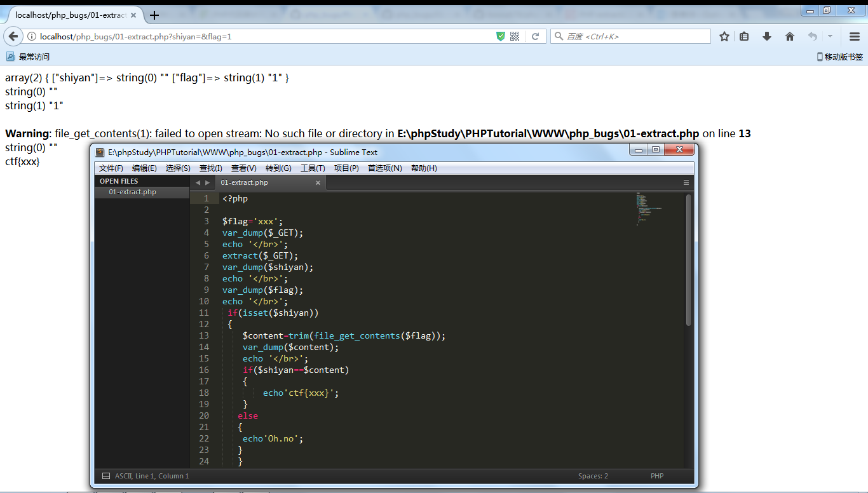Open a new browser tab
The image size is (868, 493).
tap(154, 15)
